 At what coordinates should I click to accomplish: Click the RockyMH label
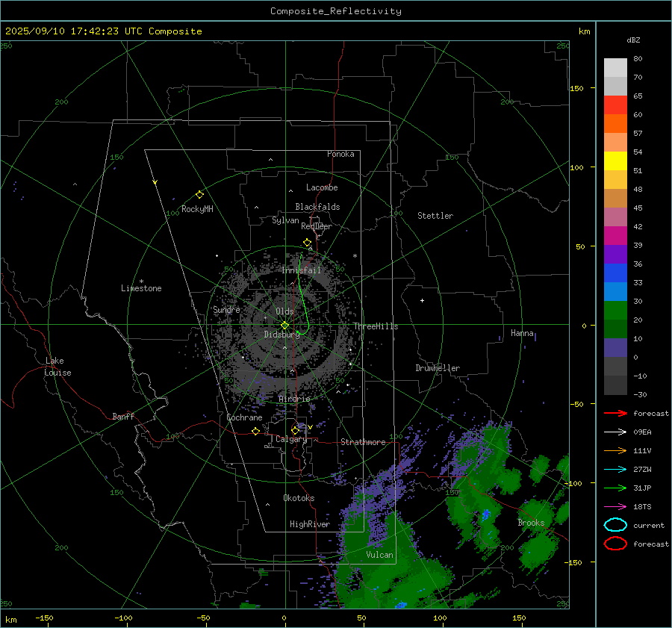click(197, 209)
